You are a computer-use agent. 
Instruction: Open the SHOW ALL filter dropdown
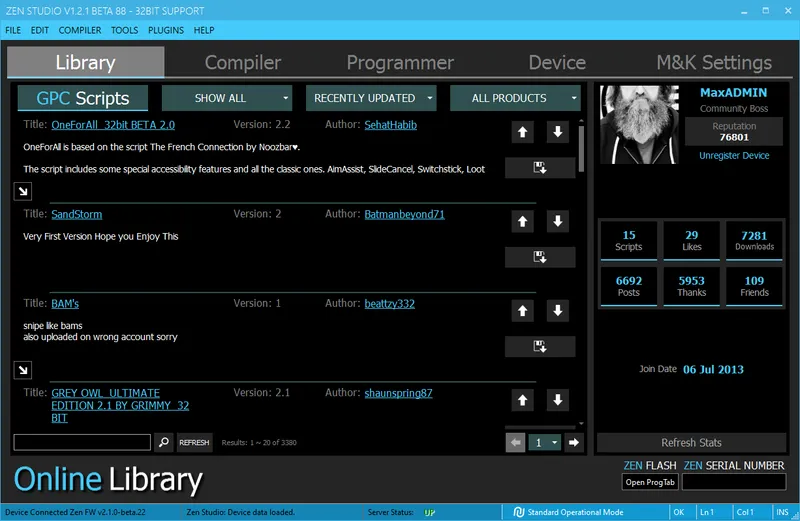227,98
